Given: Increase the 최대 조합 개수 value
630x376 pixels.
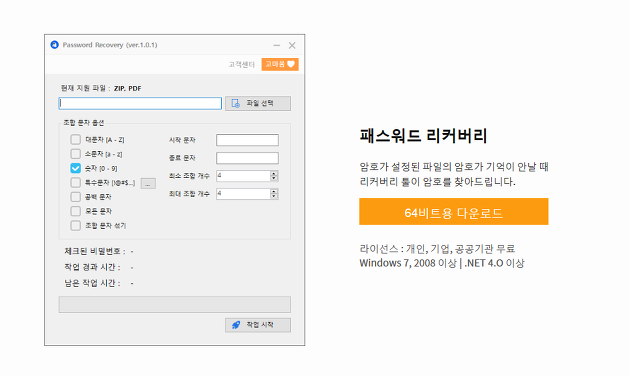Looking at the screenshot, I should pyautogui.click(x=274, y=191).
